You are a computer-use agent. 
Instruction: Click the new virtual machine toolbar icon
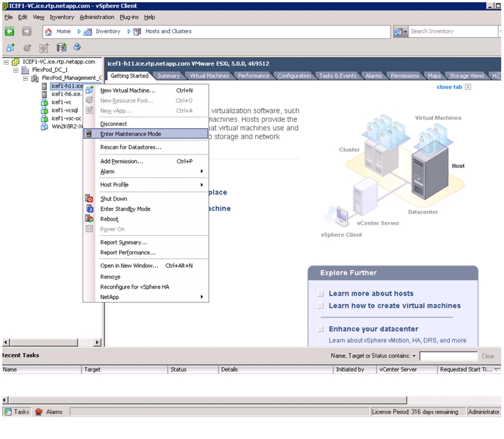coord(11,48)
